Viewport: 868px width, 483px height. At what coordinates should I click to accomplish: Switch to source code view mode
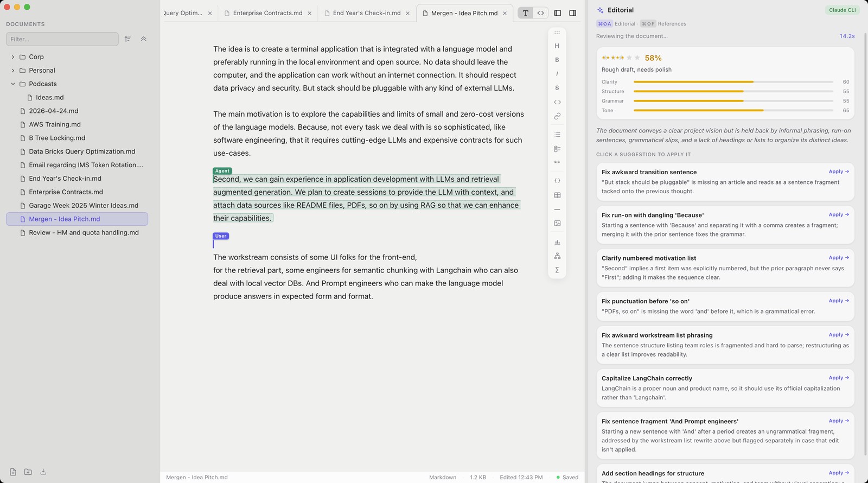click(540, 13)
